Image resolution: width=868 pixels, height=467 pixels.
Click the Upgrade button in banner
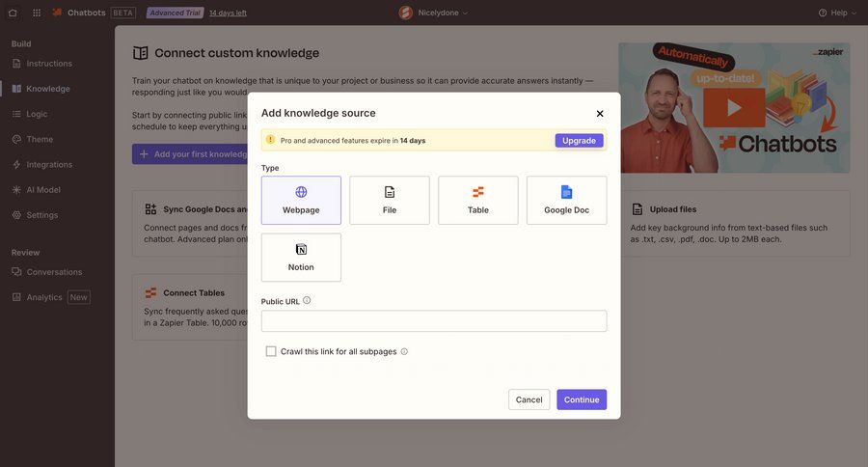tap(579, 141)
